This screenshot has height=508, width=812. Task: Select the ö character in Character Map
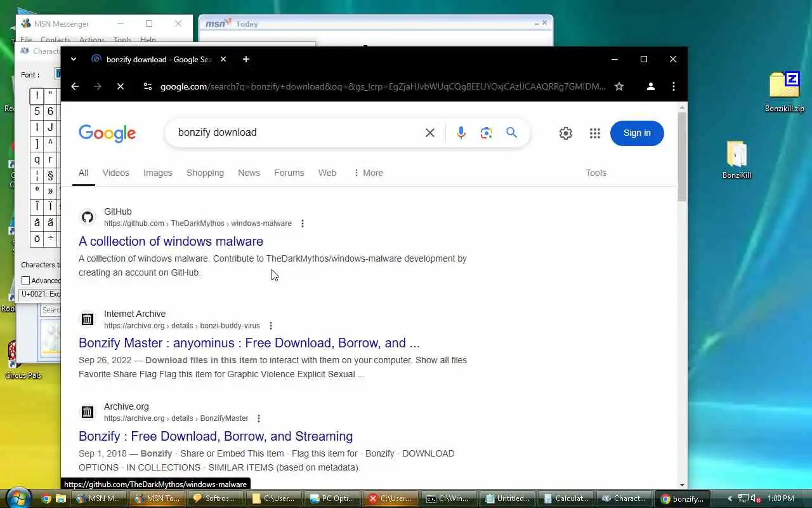[37, 239]
